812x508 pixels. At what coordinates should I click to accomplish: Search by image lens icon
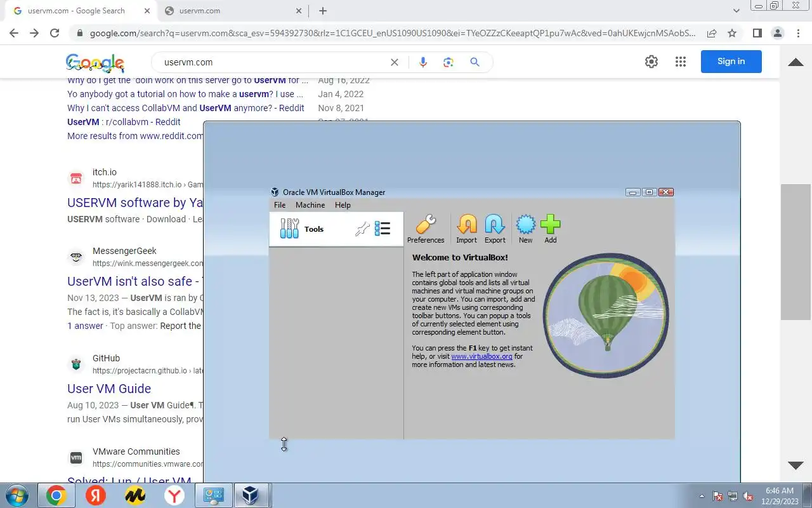tap(449, 62)
